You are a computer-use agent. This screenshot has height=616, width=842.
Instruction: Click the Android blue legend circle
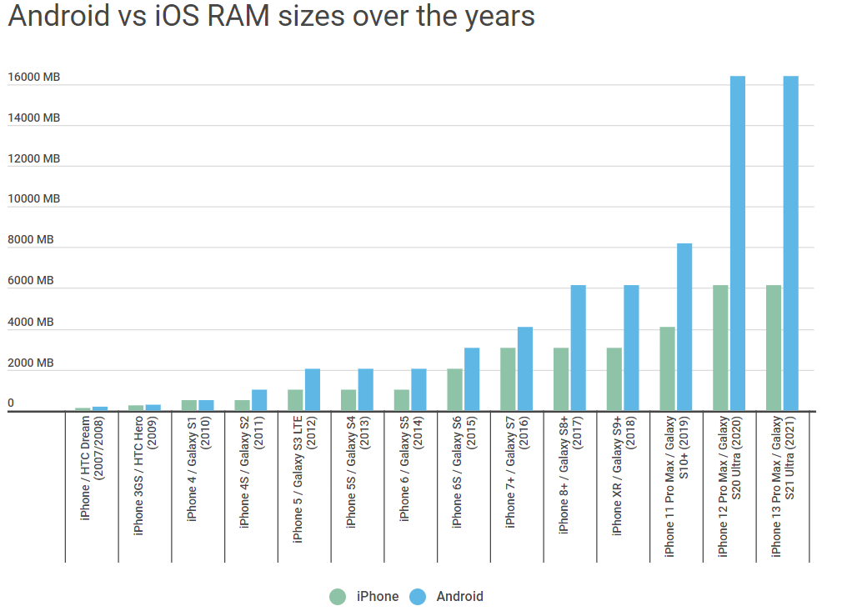point(418,597)
